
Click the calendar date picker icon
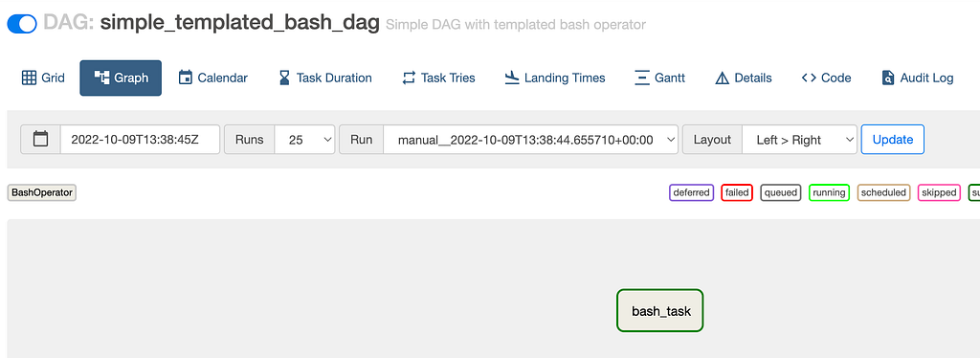point(40,140)
